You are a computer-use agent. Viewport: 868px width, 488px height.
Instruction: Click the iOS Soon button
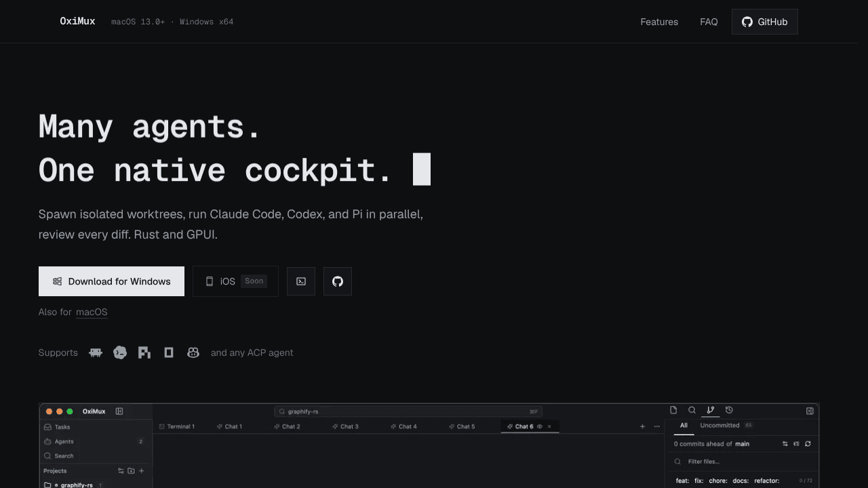(235, 281)
